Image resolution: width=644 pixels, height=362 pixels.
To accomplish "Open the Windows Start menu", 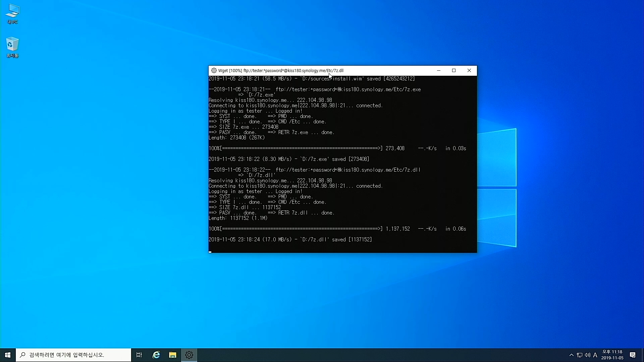I will pos(8,355).
